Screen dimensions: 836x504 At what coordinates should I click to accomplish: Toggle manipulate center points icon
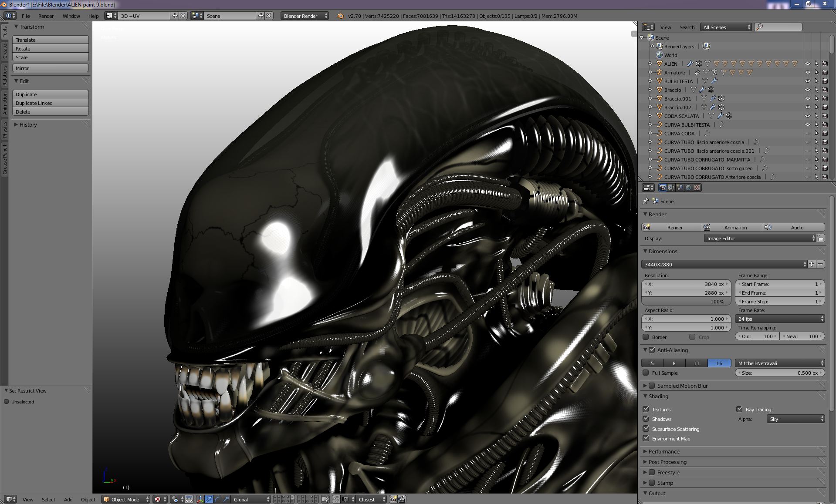pyautogui.click(x=189, y=499)
